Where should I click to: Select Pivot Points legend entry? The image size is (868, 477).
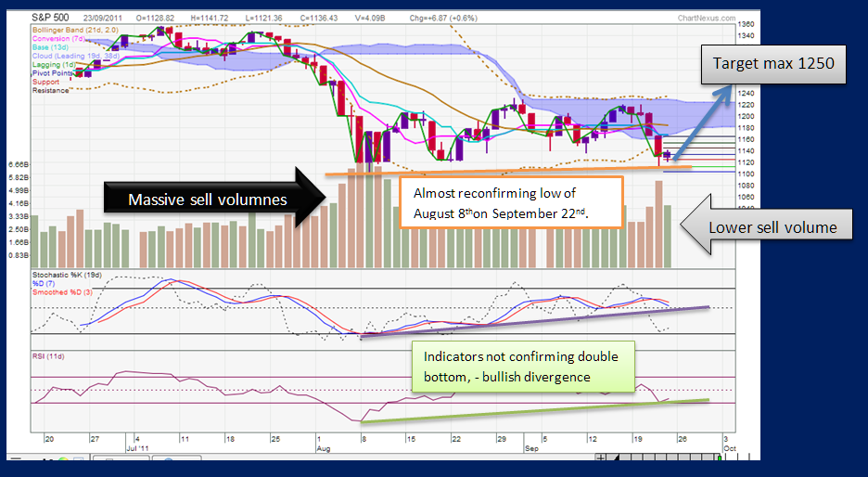coord(53,73)
